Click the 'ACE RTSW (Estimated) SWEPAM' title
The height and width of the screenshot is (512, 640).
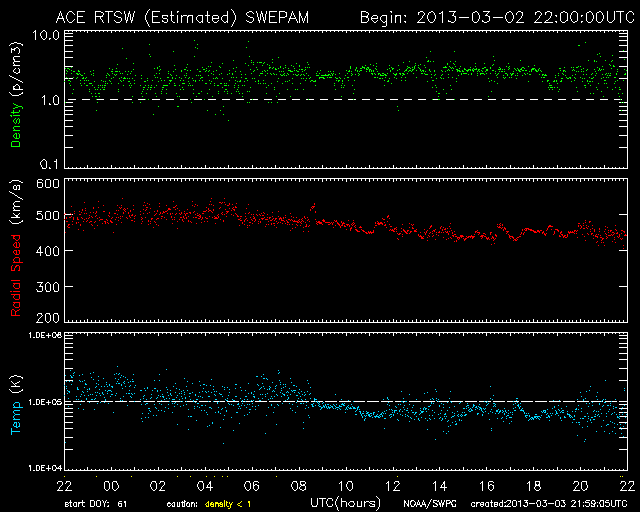click(182, 18)
